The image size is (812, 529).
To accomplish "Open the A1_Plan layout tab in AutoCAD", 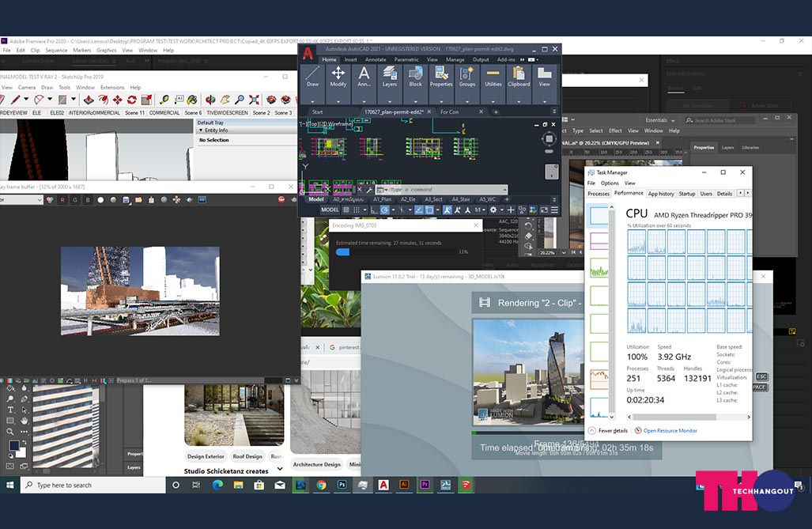I will pyautogui.click(x=382, y=199).
